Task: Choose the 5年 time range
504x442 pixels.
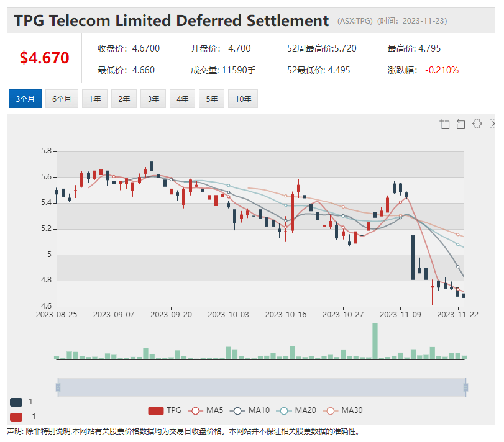Action: point(211,99)
